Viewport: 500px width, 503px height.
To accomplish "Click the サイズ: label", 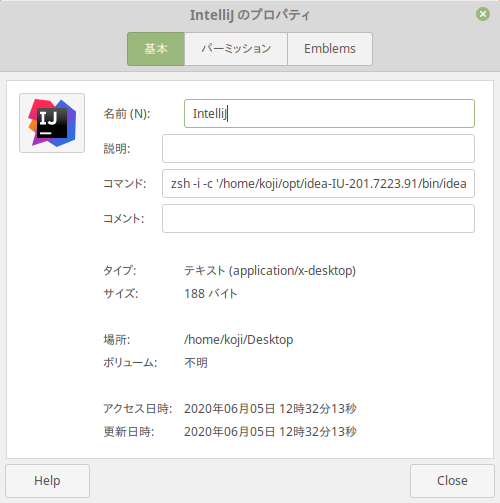I will 121,294.
